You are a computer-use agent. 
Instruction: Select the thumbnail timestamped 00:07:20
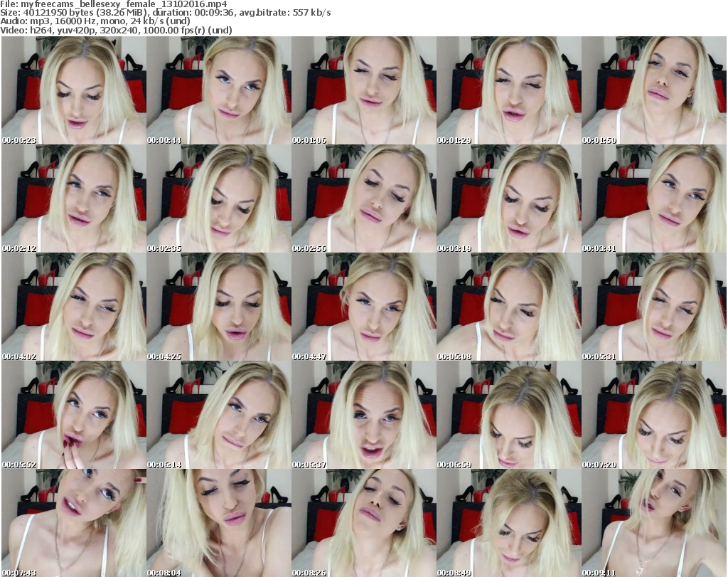coord(654,415)
